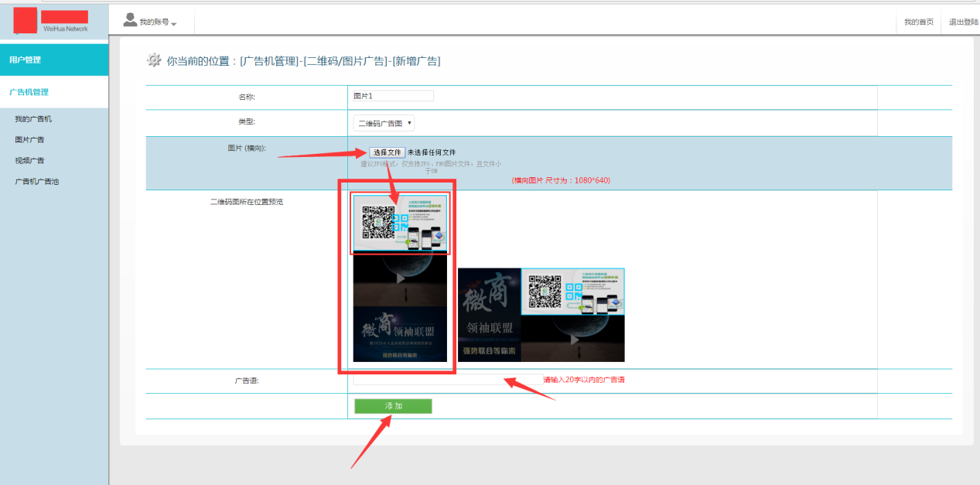Click the QR code image in landscape preview

pyautogui.click(x=572, y=292)
